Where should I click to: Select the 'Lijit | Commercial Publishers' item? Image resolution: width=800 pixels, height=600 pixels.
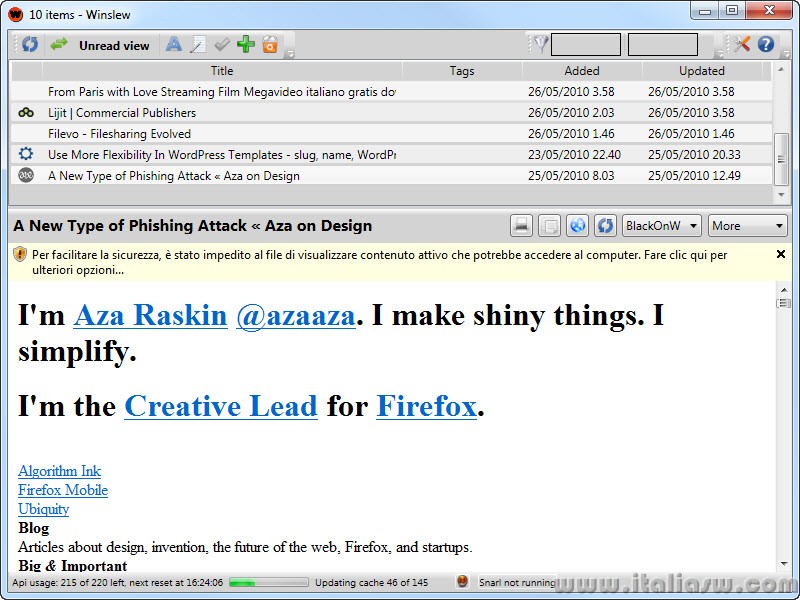391,113
